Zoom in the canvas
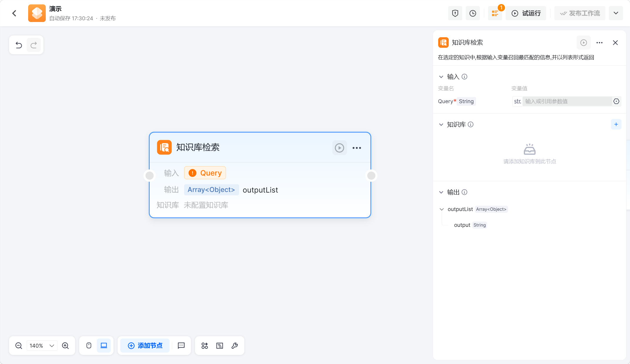The height and width of the screenshot is (364, 630). coord(65,346)
